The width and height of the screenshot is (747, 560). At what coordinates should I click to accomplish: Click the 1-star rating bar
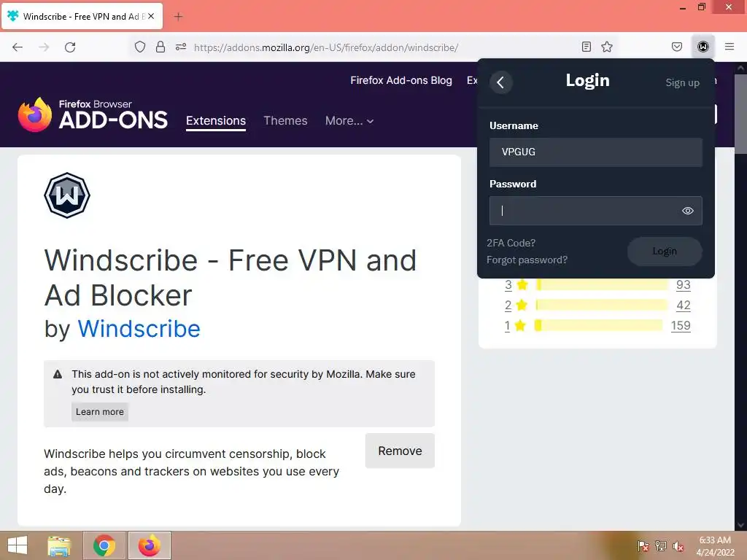click(598, 325)
